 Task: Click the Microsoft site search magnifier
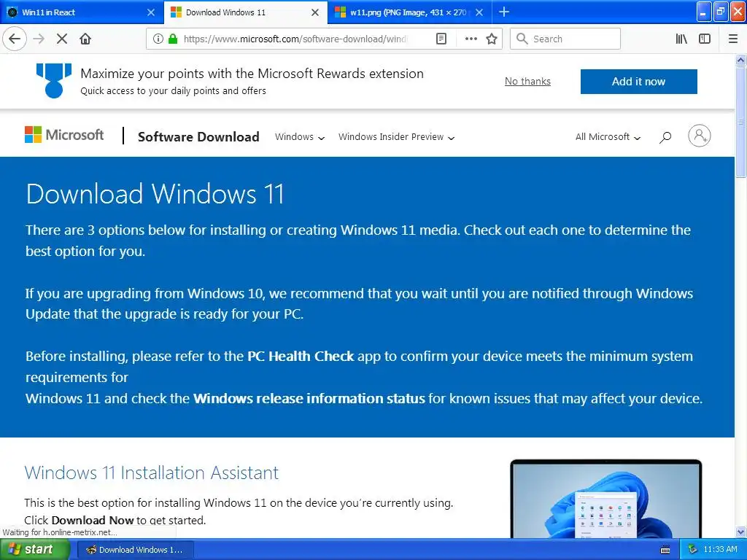tap(665, 137)
